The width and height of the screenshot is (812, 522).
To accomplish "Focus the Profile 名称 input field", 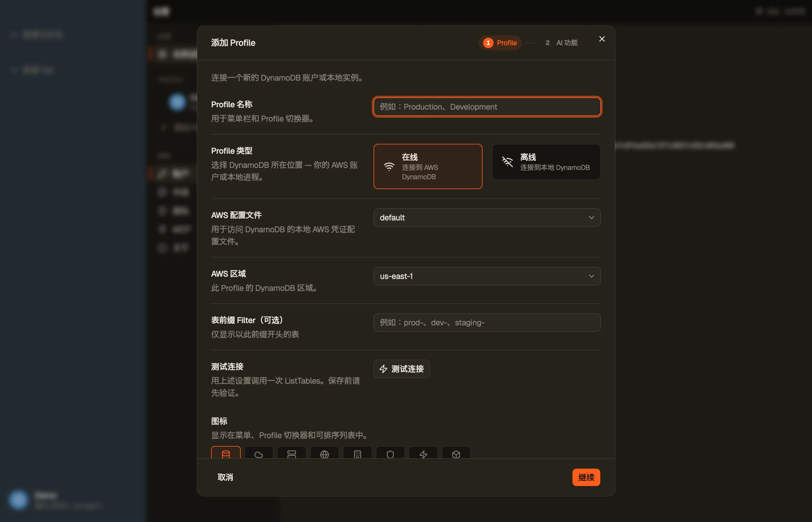I will (487, 107).
